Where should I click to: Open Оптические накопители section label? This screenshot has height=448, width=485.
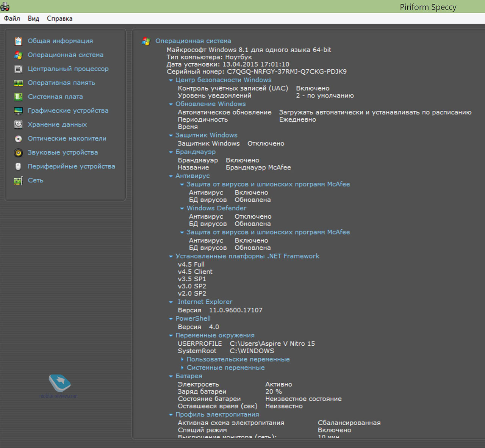(67, 139)
